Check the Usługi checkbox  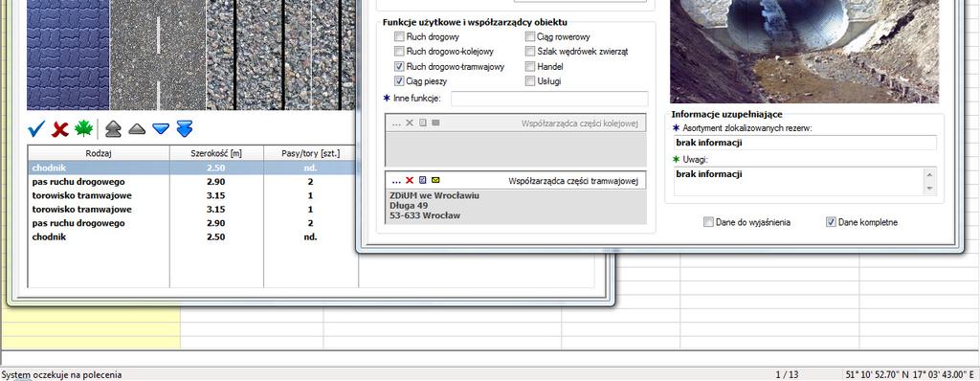pos(530,81)
